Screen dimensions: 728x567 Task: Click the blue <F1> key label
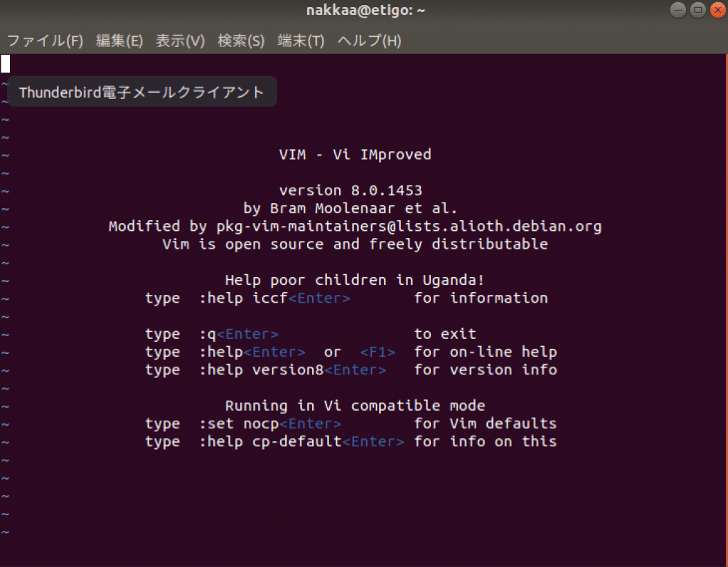click(x=378, y=352)
